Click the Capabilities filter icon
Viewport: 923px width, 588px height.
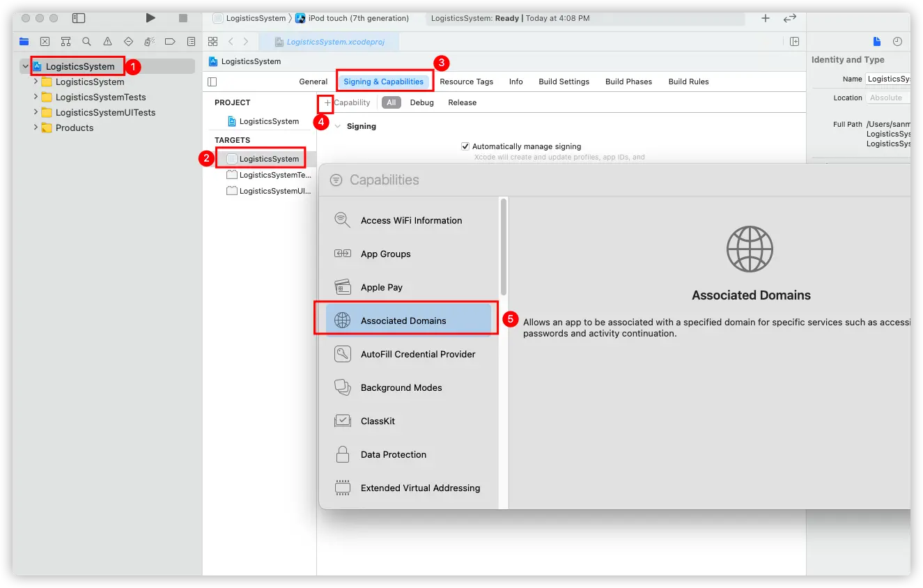336,180
